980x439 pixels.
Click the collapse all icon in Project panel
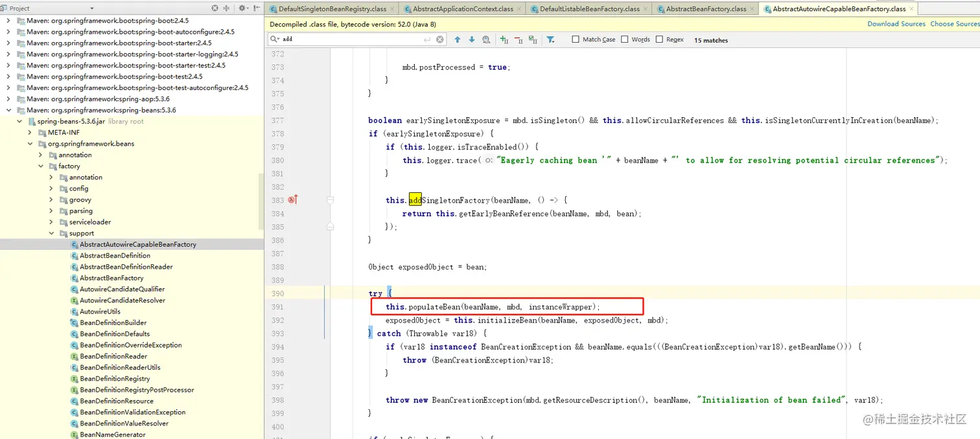tap(226, 8)
